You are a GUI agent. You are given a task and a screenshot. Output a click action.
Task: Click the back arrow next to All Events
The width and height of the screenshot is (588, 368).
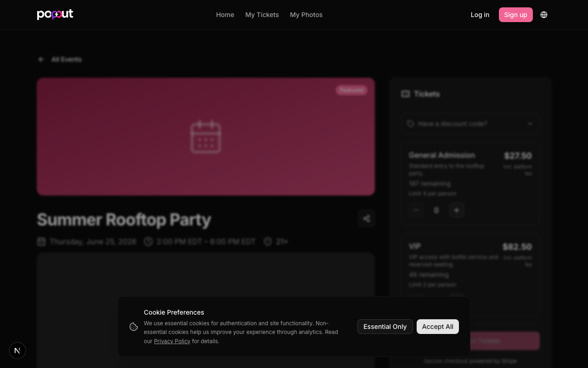click(x=41, y=59)
